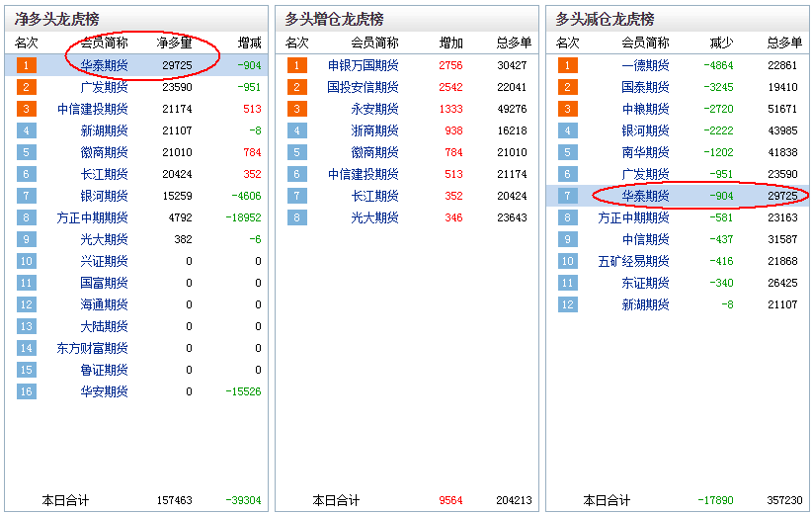Image resolution: width=812 pixels, height=515 pixels.
Task: Open 国泰期货 in 多头减仓龙虎榜
Action: (x=645, y=87)
